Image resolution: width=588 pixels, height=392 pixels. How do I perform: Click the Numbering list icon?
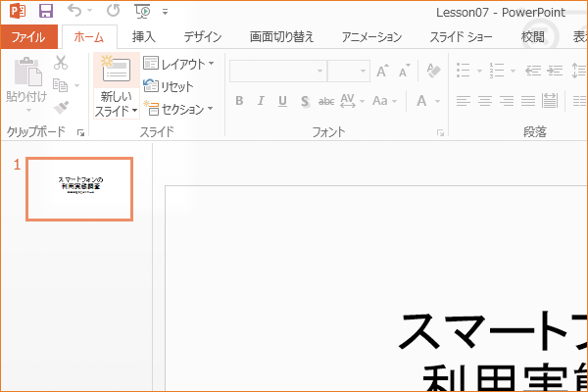click(x=497, y=71)
